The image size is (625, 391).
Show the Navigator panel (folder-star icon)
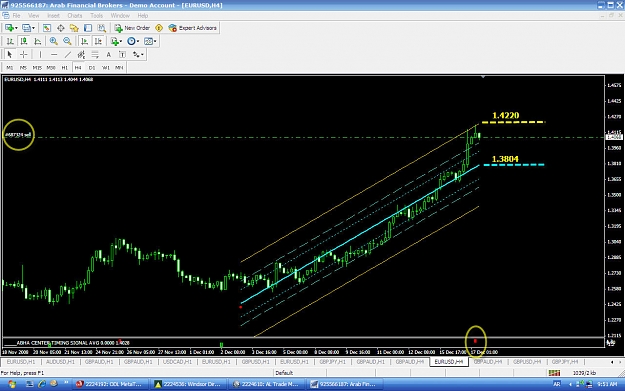(x=74, y=28)
